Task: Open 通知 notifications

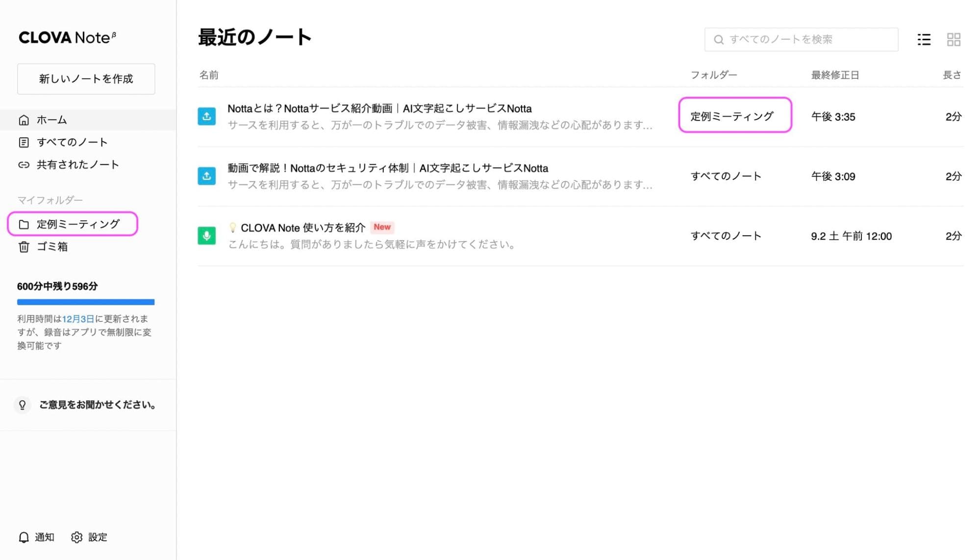Action: coord(44,537)
